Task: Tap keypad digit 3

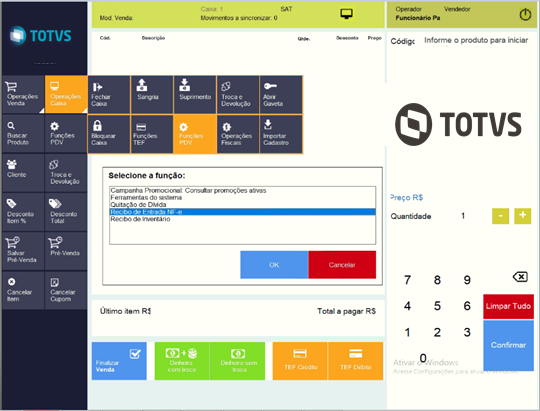Action: click(x=467, y=332)
